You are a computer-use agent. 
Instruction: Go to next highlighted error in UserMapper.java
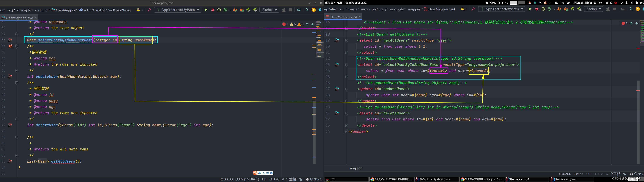tap(312, 24)
